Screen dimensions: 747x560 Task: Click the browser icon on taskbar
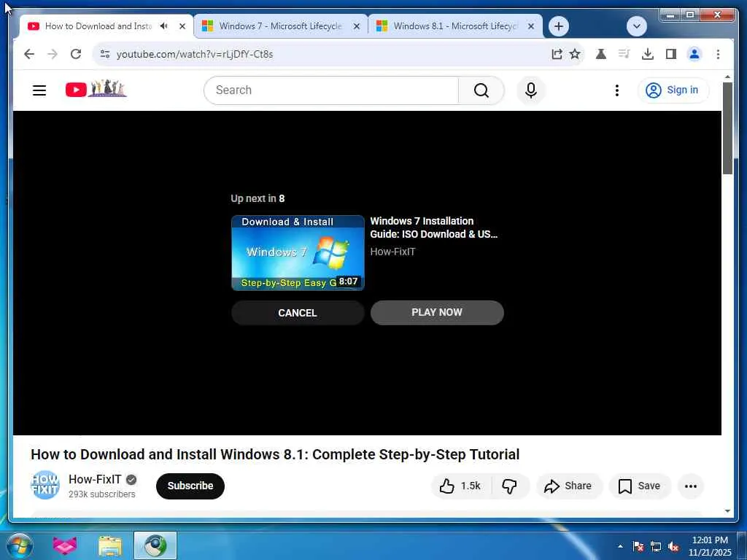155,546
